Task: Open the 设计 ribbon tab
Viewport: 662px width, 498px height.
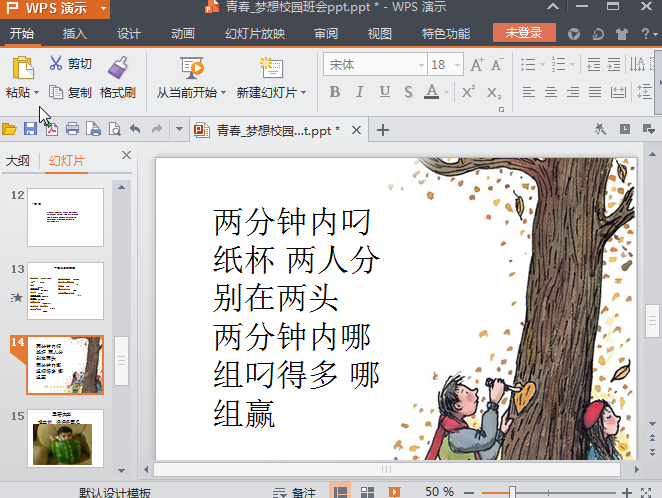Action: point(128,33)
